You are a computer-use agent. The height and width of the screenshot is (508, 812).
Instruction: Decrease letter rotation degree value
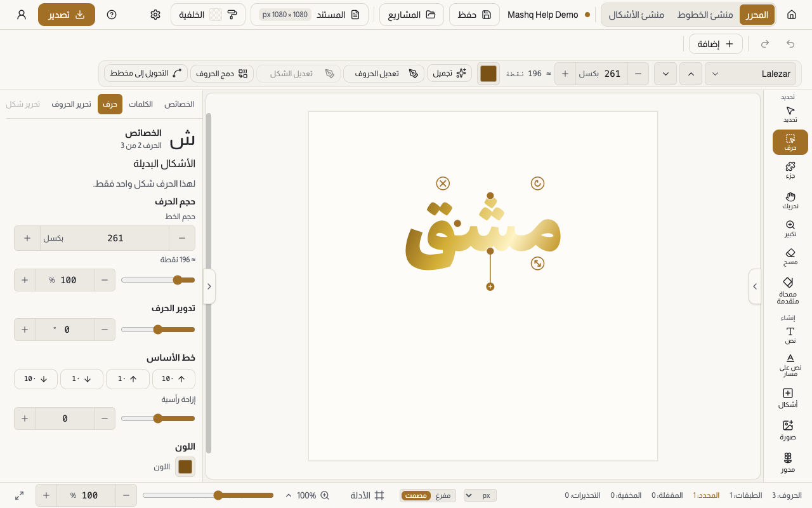coord(105,330)
